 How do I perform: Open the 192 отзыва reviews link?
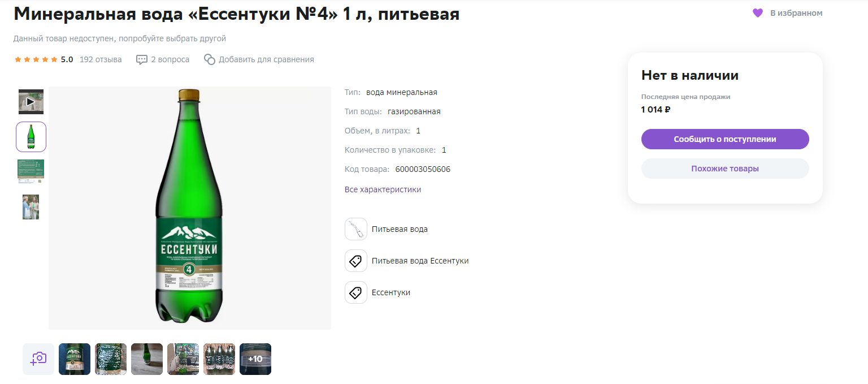[x=101, y=59]
